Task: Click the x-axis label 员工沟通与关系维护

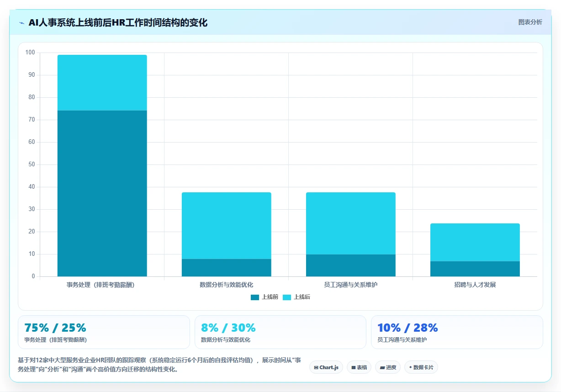Action: [x=350, y=285]
